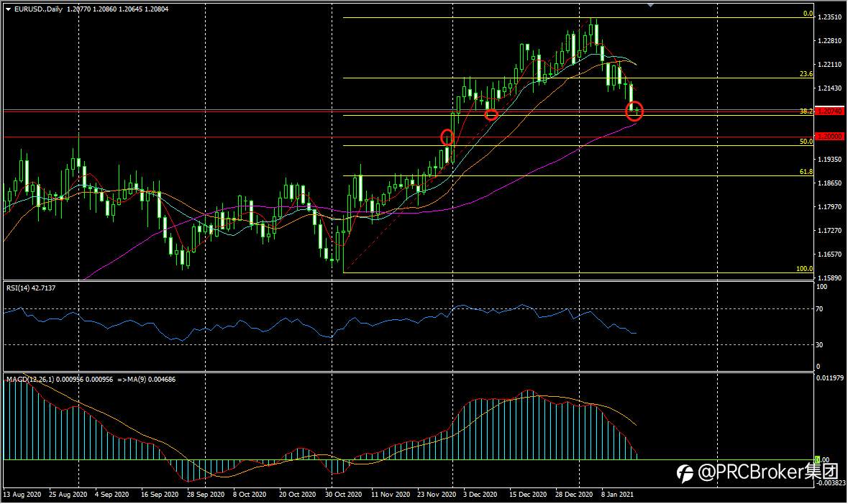Click the 13 Aug 2020 date label

coord(22,495)
